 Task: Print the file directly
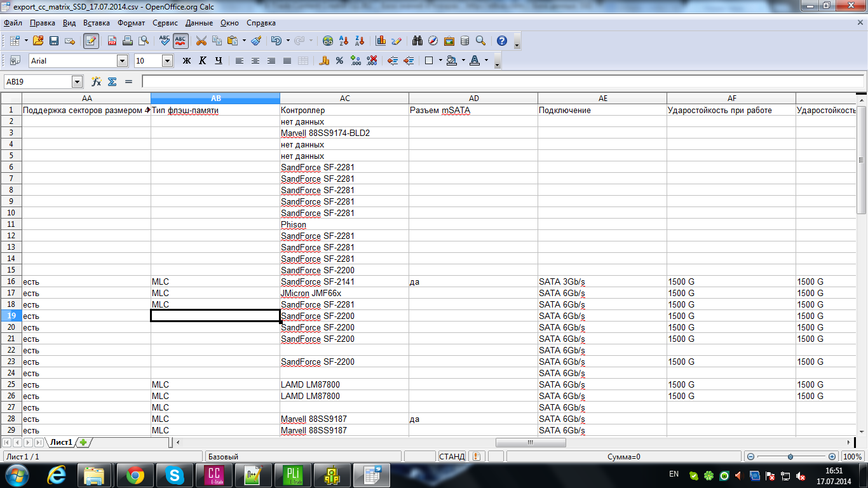tap(128, 41)
